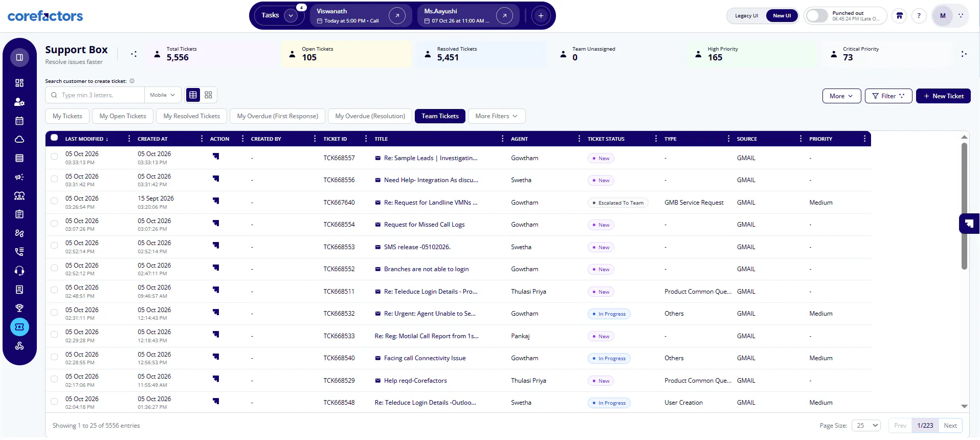This screenshot has height=440, width=980.
Task: Select all rows with header checkbox
Action: [x=54, y=138]
